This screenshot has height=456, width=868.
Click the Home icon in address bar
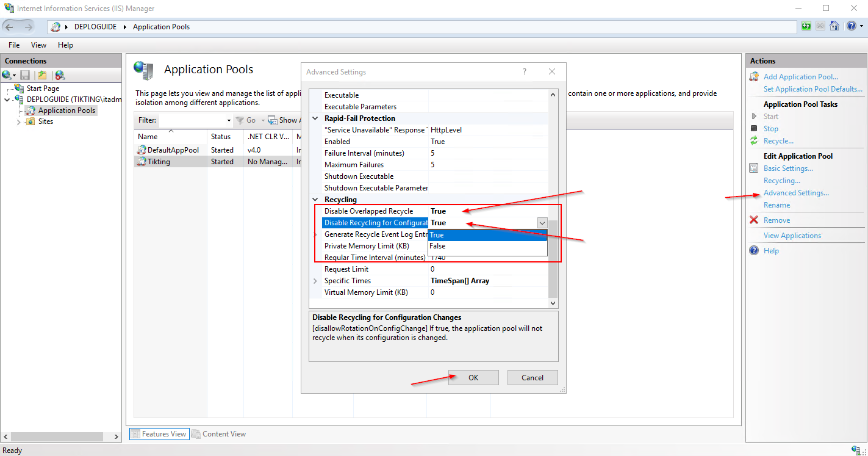pos(835,26)
